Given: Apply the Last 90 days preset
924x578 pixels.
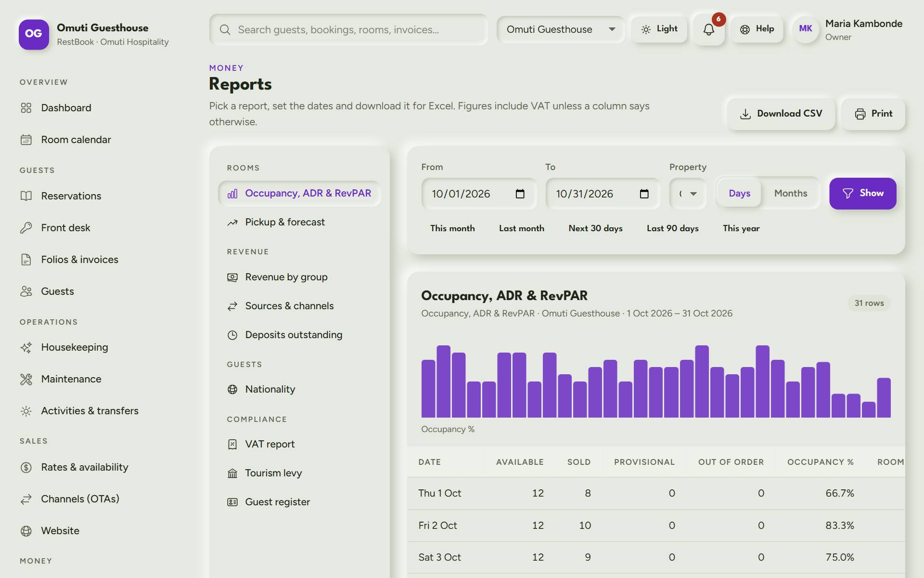Looking at the screenshot, I should [672, 228].
